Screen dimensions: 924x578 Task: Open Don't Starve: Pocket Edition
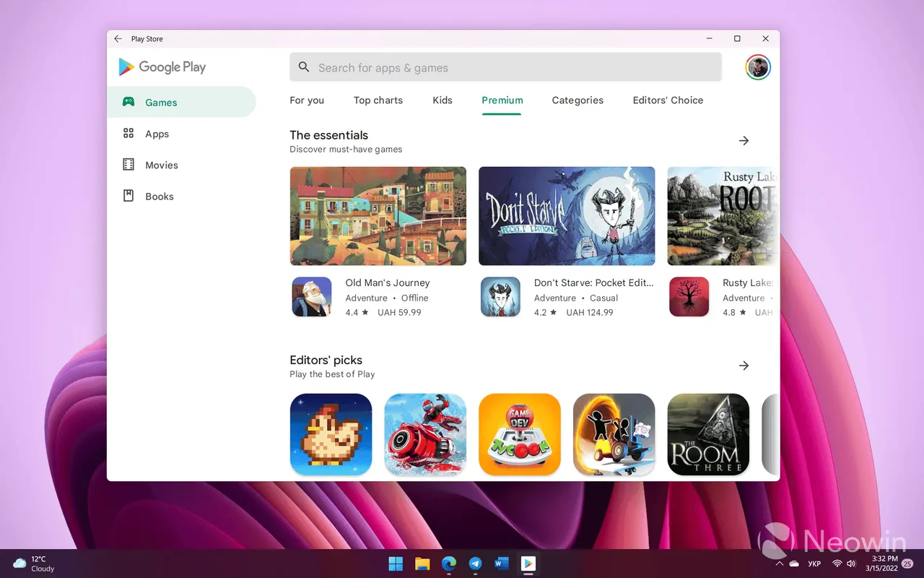click(x=567, y=216)
